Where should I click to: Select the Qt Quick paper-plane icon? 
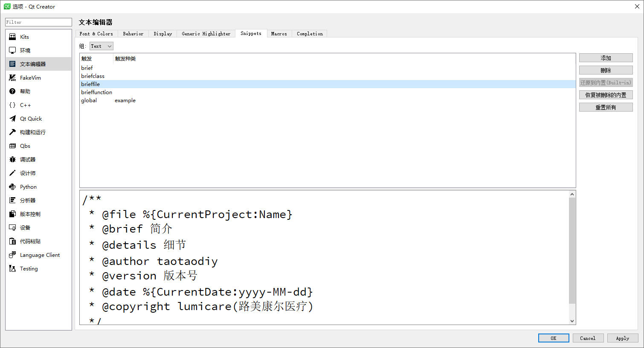point(12,118)
